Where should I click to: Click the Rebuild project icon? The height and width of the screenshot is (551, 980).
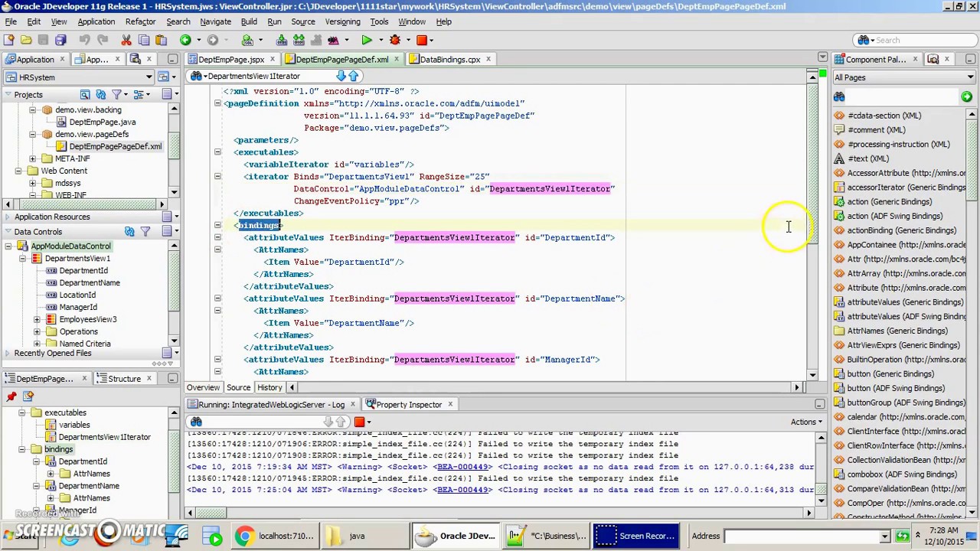click(x=299, y=40)
